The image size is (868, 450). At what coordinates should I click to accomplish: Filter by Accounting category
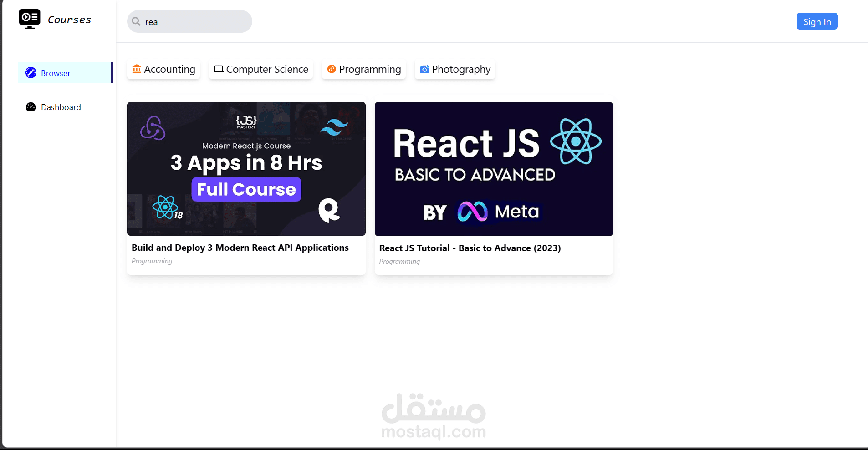point(163,69)
